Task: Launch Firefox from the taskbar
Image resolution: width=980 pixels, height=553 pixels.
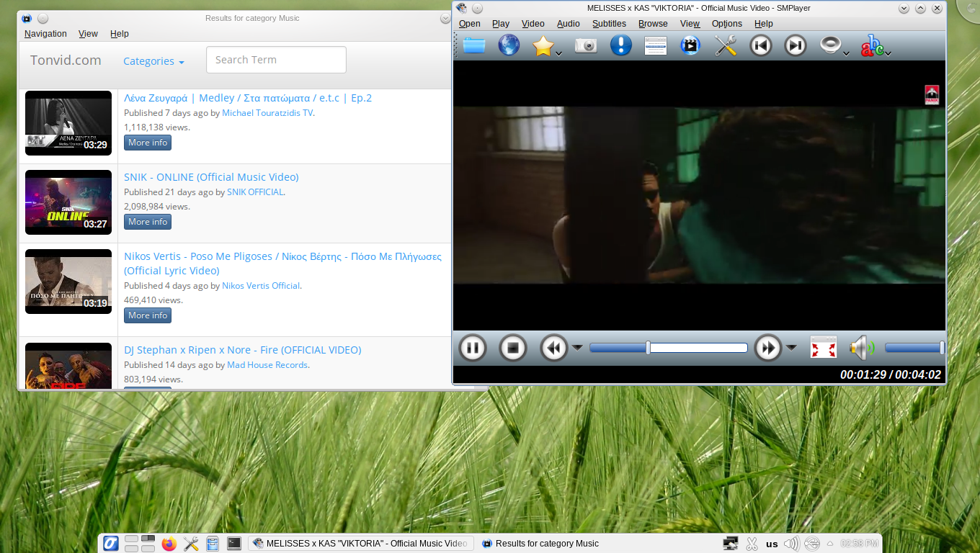Action: (169, 544)
